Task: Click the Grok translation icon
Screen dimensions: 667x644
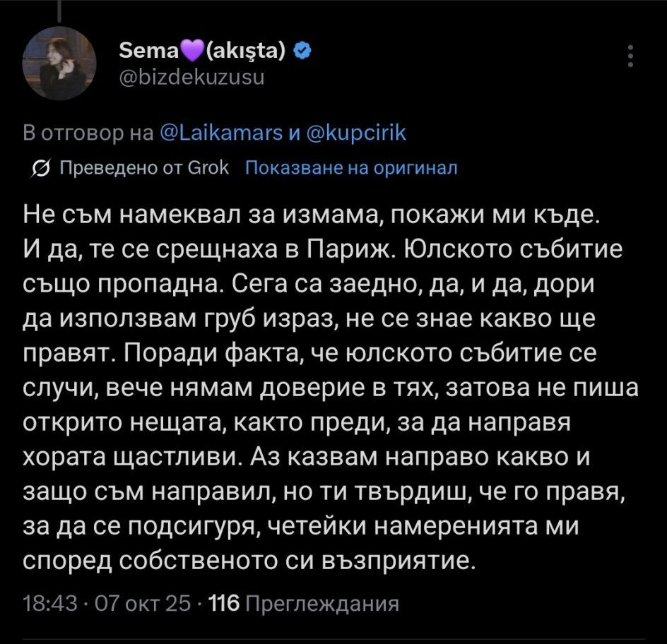Action: (x=41, y=168)
